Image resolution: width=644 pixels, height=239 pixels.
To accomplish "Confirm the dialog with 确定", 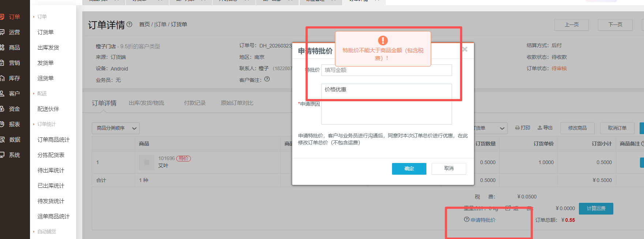I will coord(409,169).
